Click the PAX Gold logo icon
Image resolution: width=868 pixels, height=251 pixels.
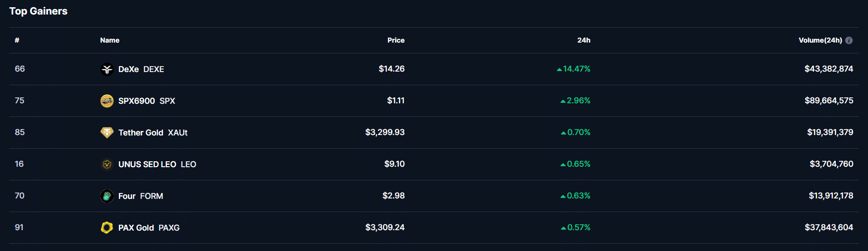pyautogui.click(x=107, y=227)
